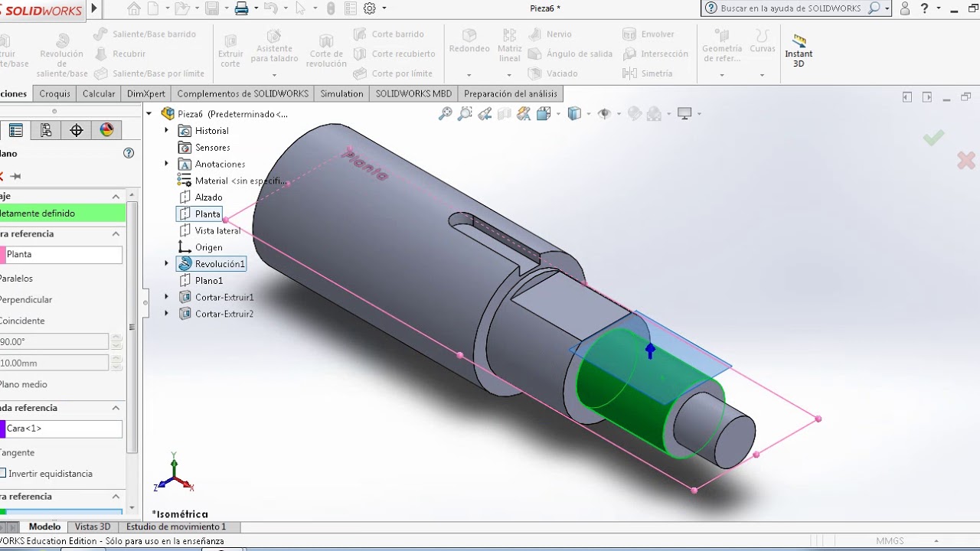This screenshot has height=551, width=980.
Task: Switch to the Simulation tab
Action: (x=341, y=93)
